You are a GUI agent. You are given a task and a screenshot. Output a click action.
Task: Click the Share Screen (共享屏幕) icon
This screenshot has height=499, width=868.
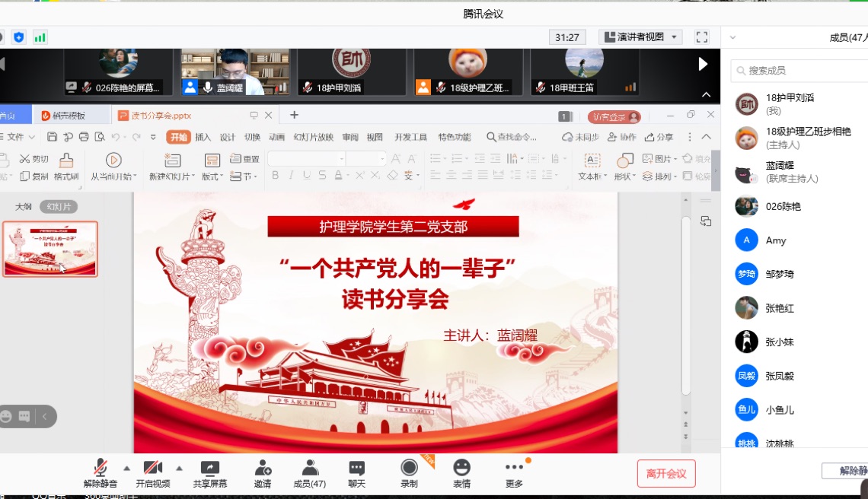click(x=209, y=469)
